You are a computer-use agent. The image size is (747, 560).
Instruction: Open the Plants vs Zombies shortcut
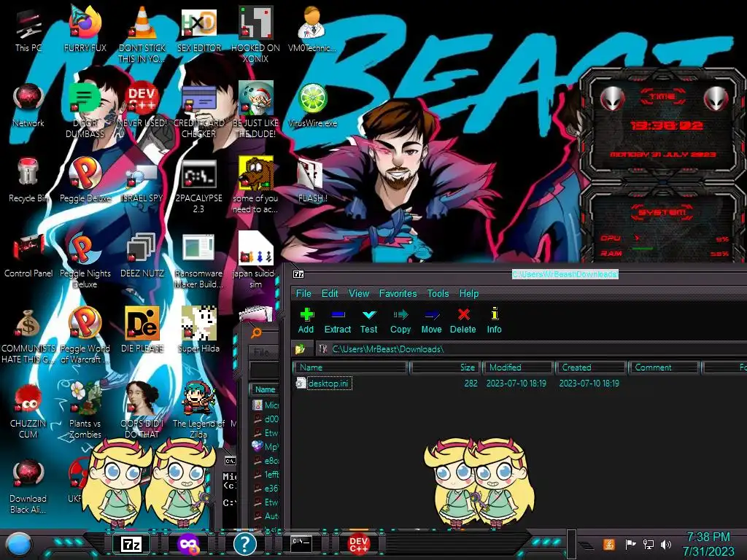pyautogui.click(x=85, y=410)
